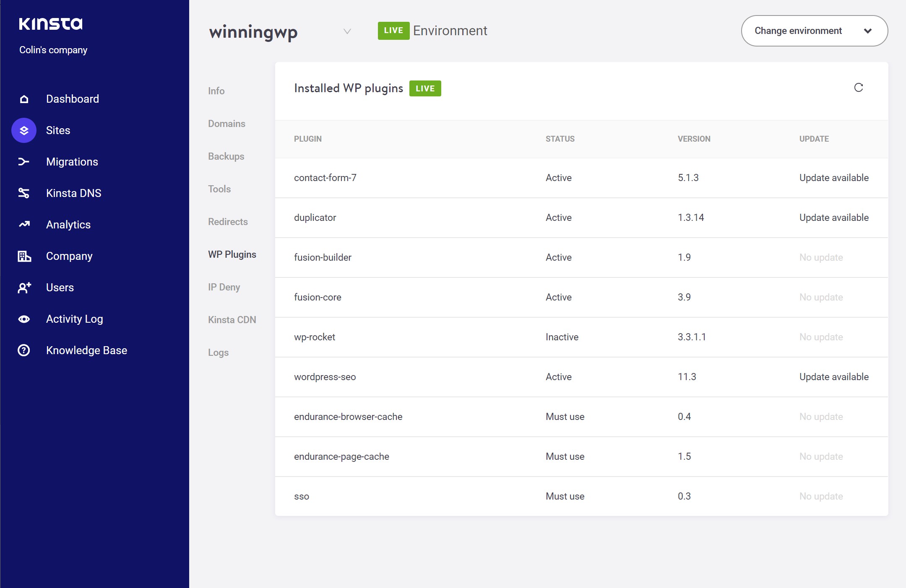Switch to the Backups tab
The width and height of the screenshot is (906, 588).
click(226, 156)
